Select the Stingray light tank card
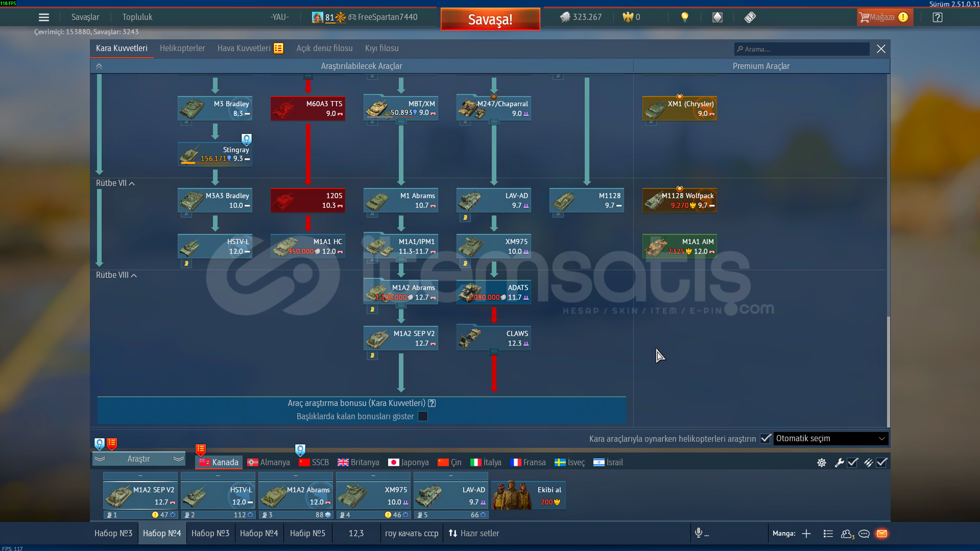The image size is (980, 551). pyautogui.click(x=215, y=154)
